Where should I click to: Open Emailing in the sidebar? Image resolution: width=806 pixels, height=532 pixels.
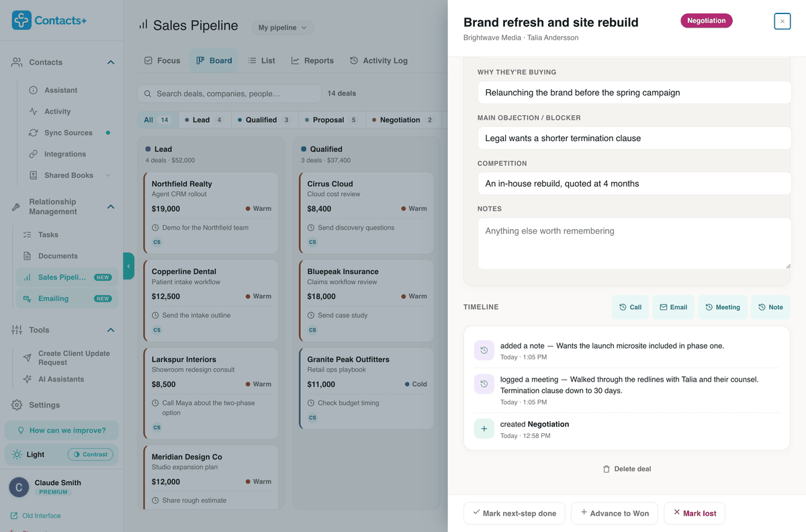click(x=67, y=298)
